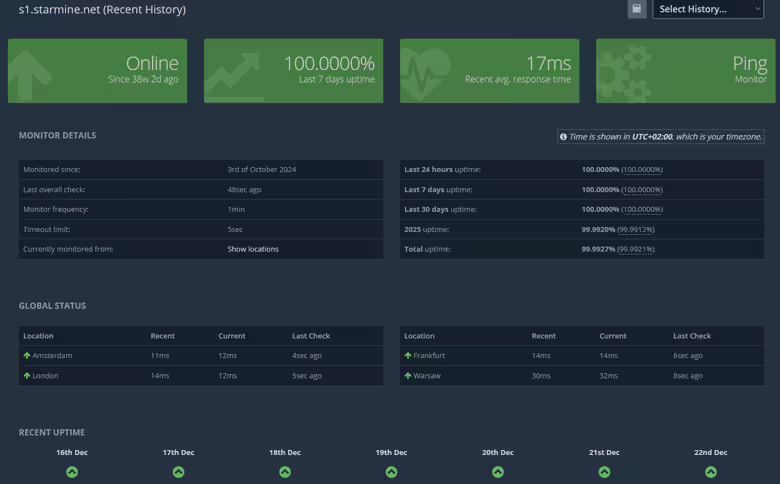The width and height of the screenshot is (780, 484).
Task: Click the 22nd Dec uptime indicator
Action: 710,472
